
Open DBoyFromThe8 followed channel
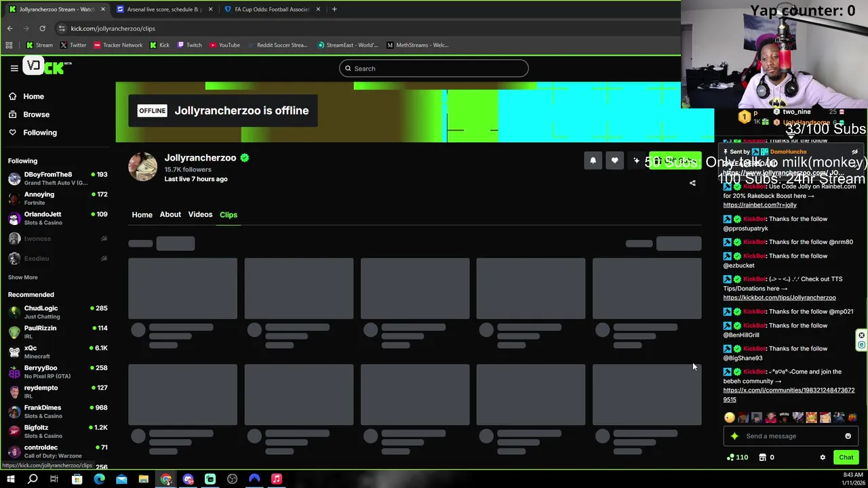[x=58, y=178]
